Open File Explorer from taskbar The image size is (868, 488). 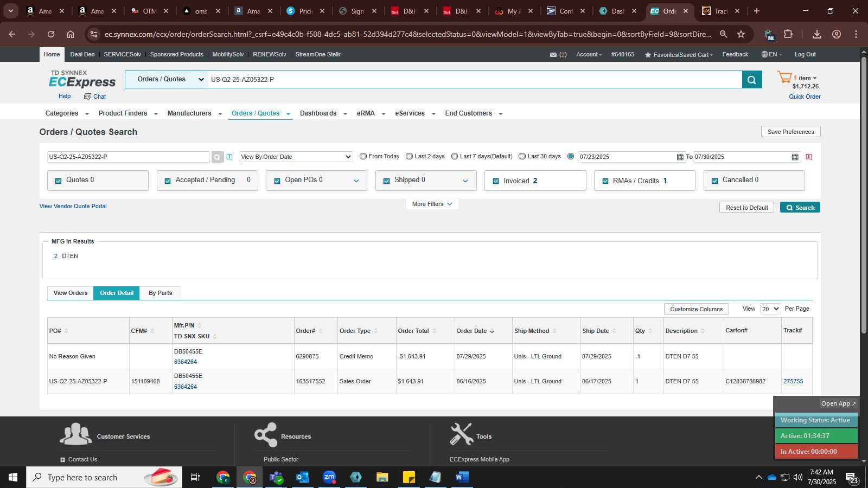point(382,477)
